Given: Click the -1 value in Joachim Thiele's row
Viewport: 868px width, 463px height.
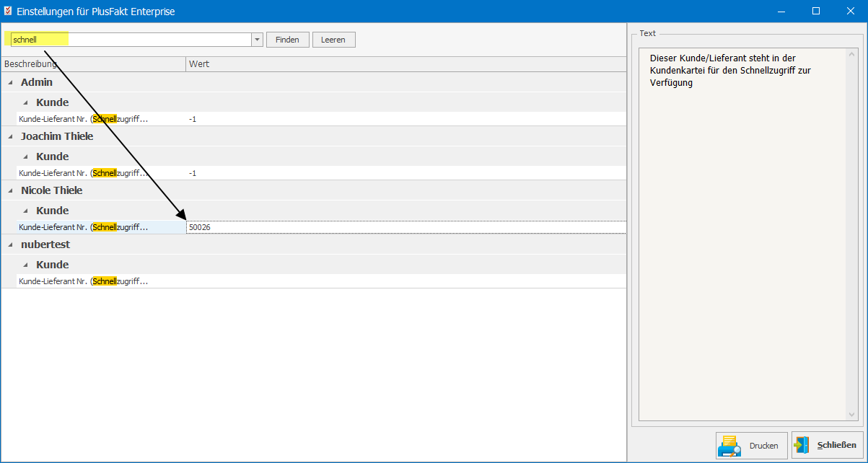Looking at the screenshot, I should tap(193, 173).
